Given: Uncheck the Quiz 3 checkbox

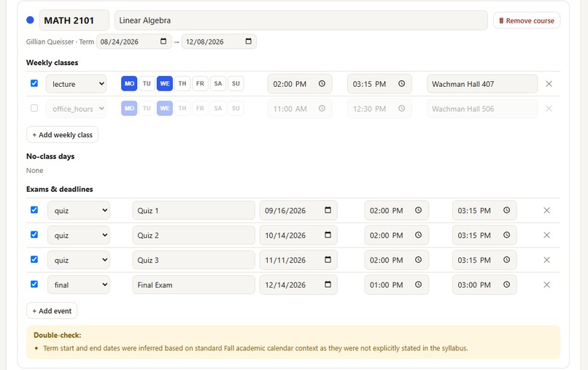Looking at the screenshot, I should click(x=34, y=259).
